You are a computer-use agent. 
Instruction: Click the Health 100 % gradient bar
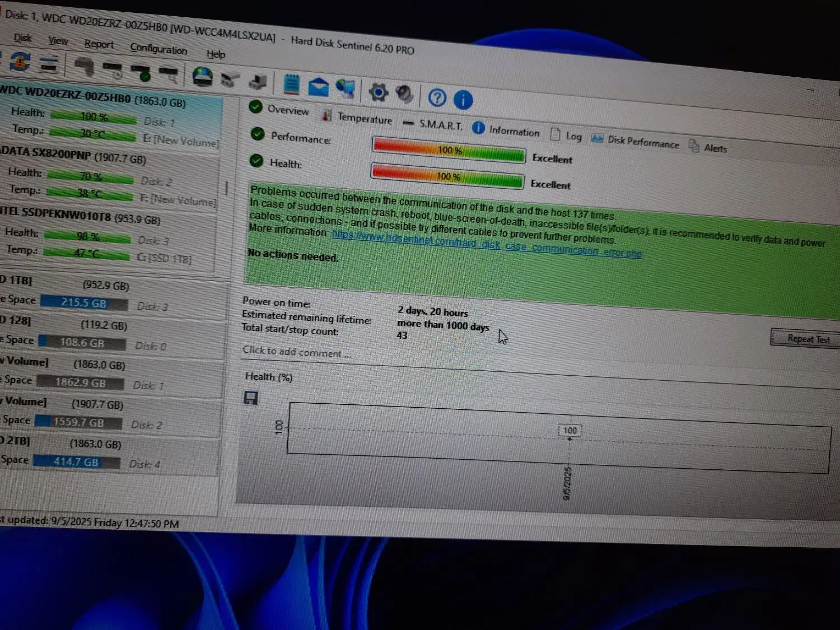(x=447, y=176)
